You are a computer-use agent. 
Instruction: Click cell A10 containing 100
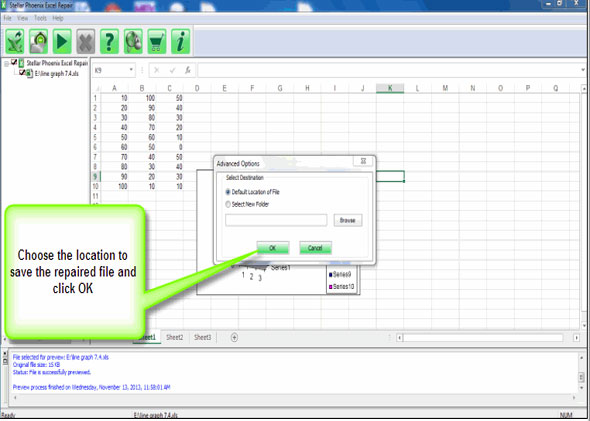pyautogui.click(x=114, y=186)
